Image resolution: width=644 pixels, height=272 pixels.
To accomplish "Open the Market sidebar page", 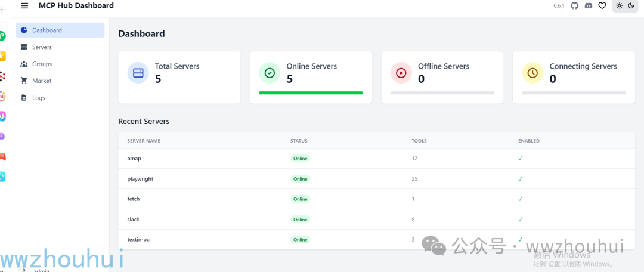I will pyautogui.click(x=60, y=81).
